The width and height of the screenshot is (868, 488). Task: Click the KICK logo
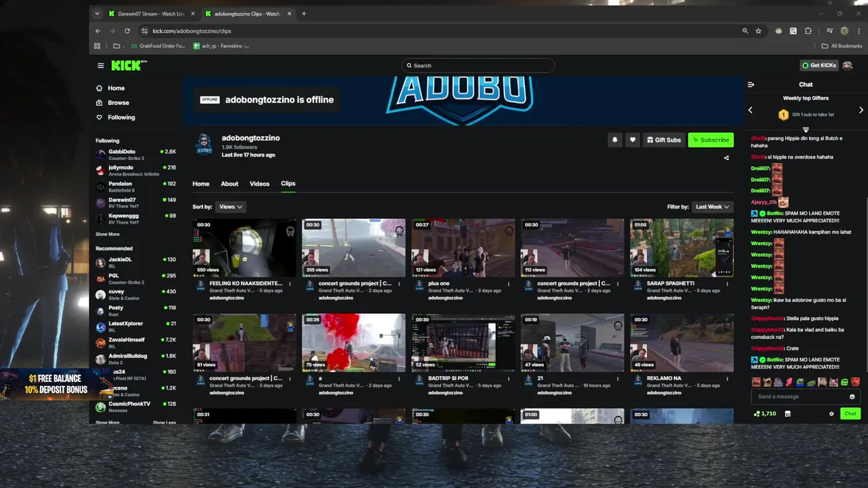tap(128, 65)
